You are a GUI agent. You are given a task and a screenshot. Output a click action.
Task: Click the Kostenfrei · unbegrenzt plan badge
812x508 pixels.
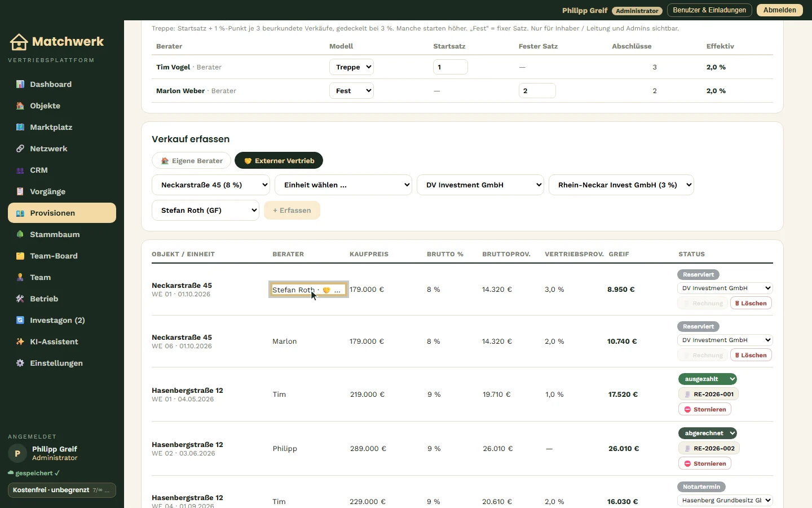(62, 490)
